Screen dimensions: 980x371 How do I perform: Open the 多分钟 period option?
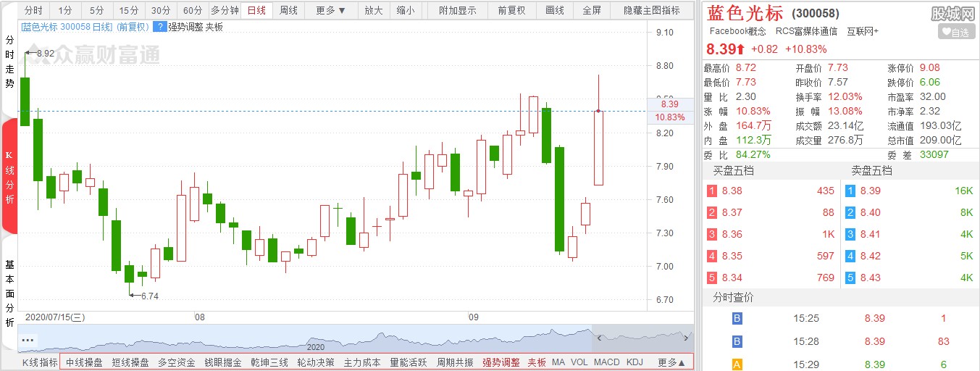click(225, 11)
